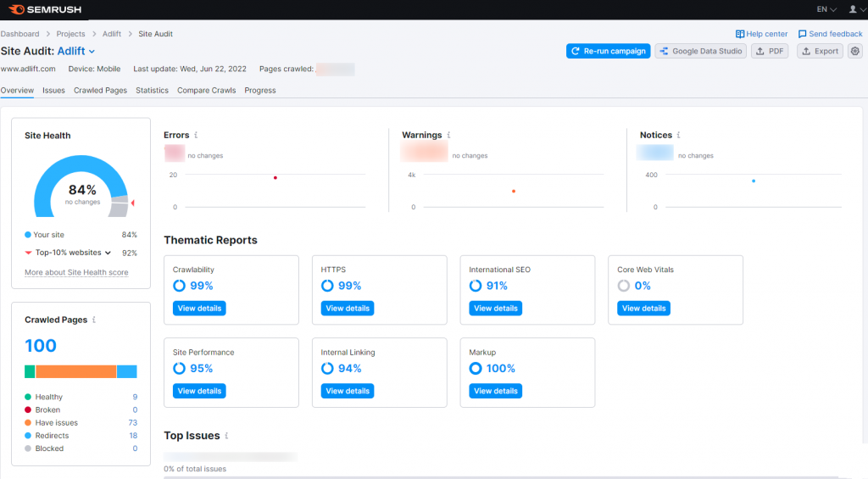Click Crawled Pages info icon
This screenshot has height=479, width=868.
(x=94, y=320)
